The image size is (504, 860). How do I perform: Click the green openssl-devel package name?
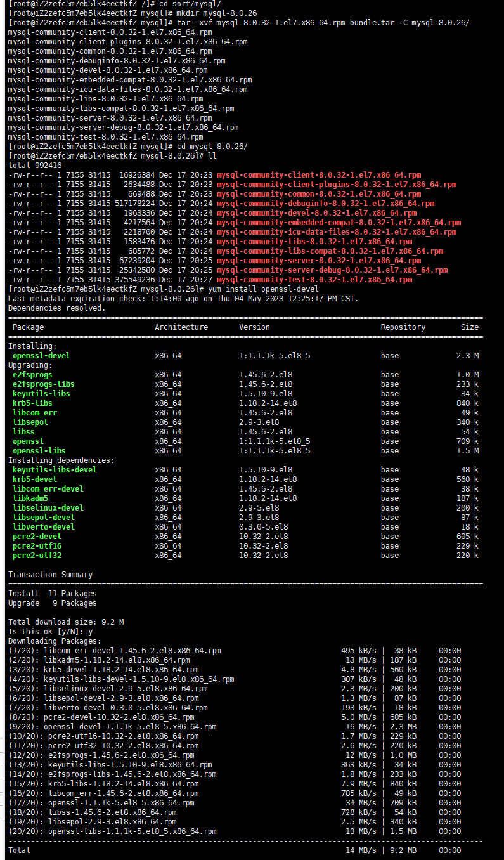click(41, 356)
